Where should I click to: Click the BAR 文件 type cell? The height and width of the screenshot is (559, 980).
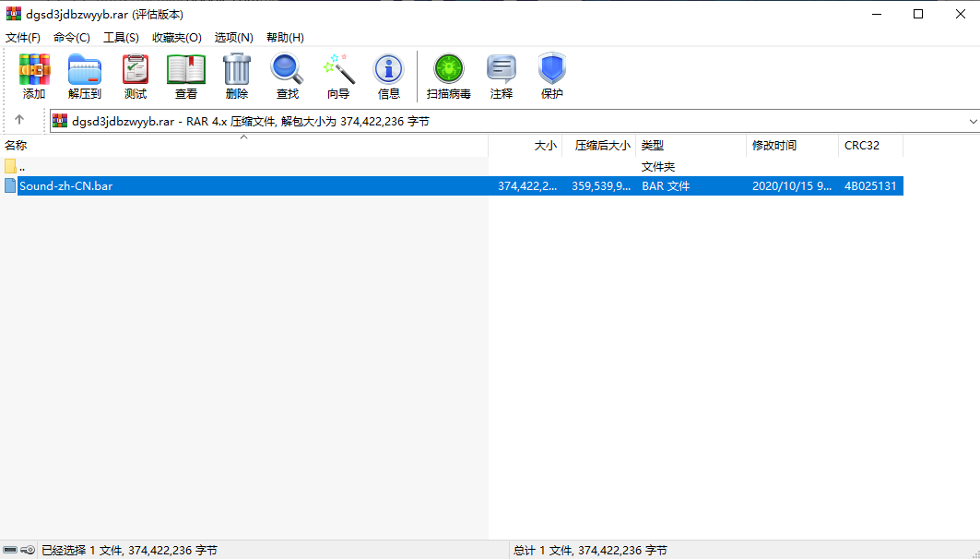tap(666, 185)
